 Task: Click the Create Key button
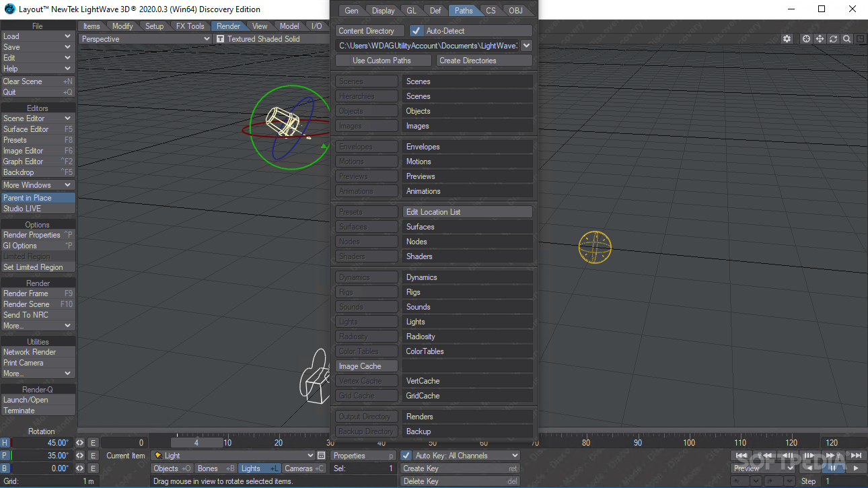460,468
